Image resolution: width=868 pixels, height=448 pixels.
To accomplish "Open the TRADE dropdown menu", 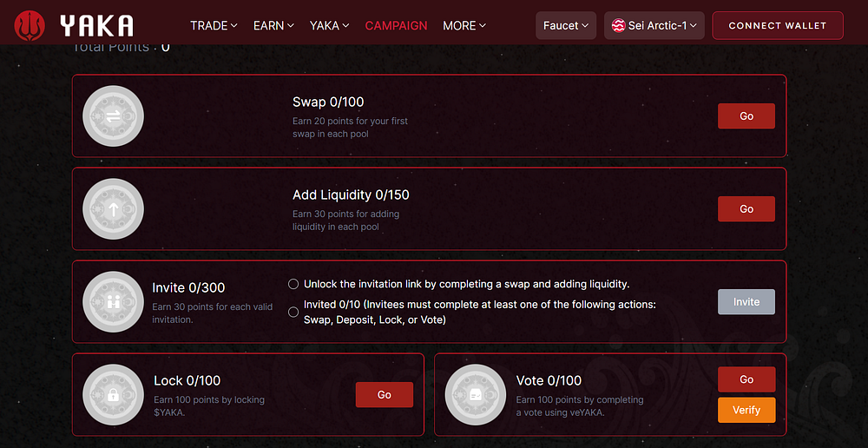I will [x=214, y=25].
